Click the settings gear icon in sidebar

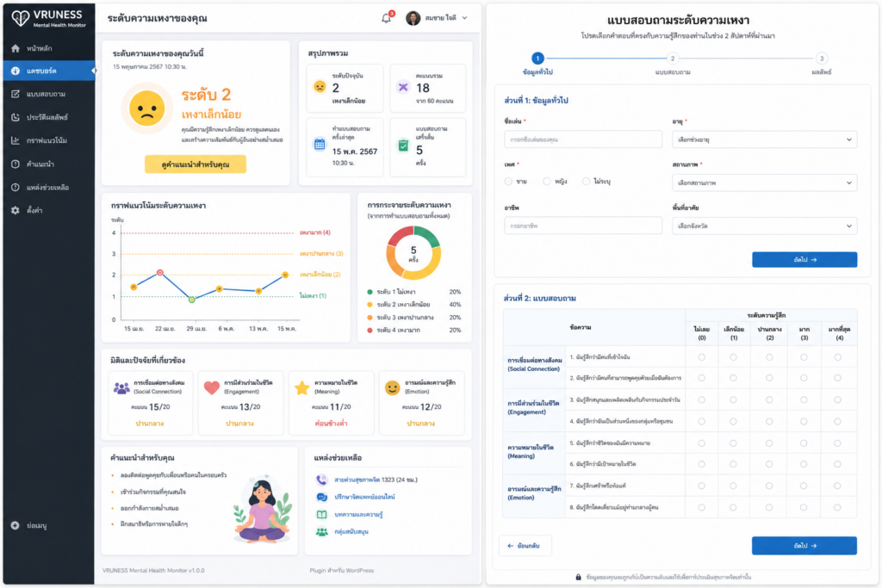pyautogui.click(x=16, y=210)
